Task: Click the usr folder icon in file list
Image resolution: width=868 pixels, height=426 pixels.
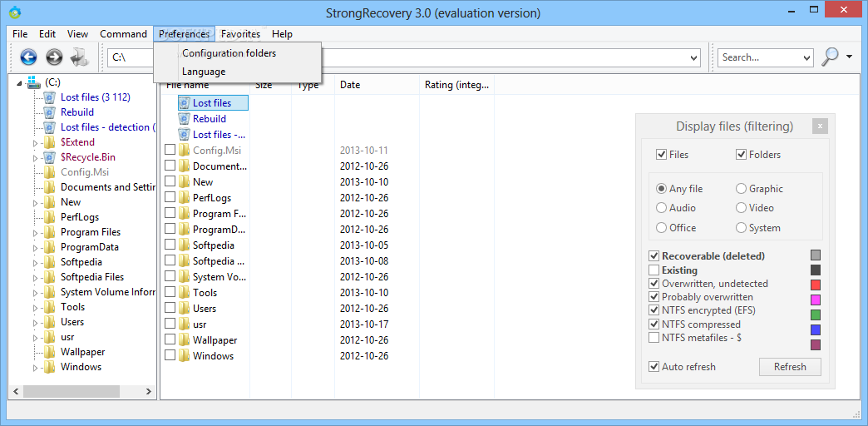Action: pos(185,324)
